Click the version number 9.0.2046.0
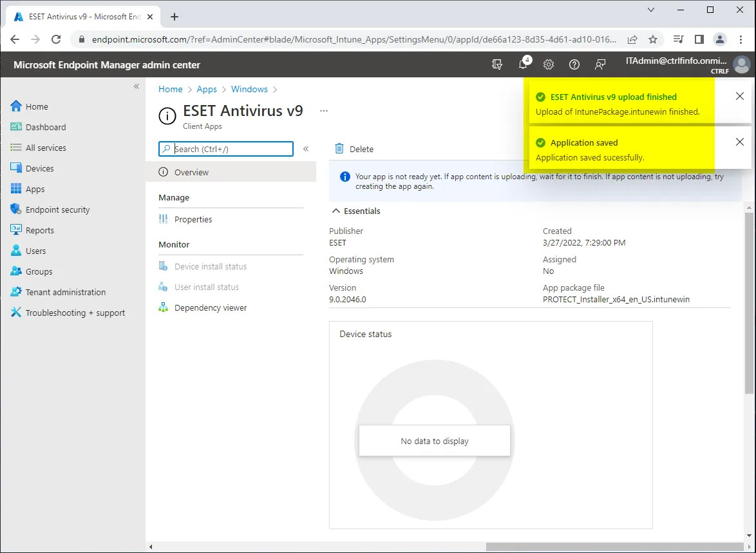The height and width of the screenshot is (553, 756). coord(348,299)
